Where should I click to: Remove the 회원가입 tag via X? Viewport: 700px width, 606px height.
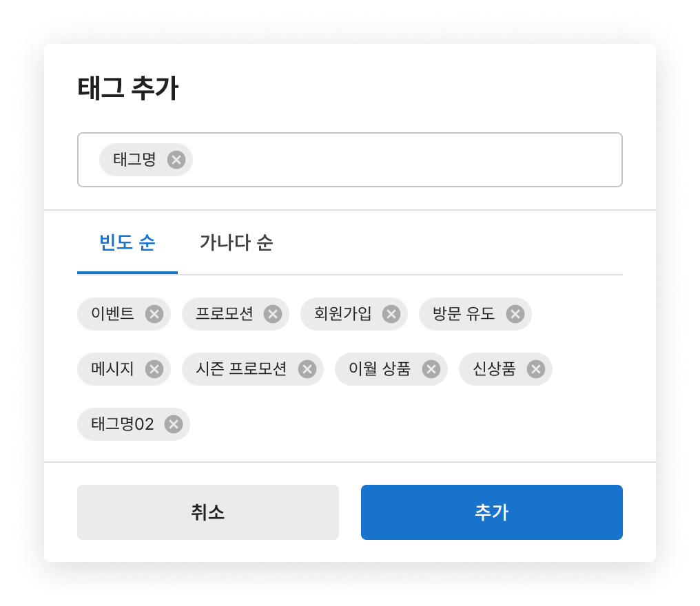point(391,314)
